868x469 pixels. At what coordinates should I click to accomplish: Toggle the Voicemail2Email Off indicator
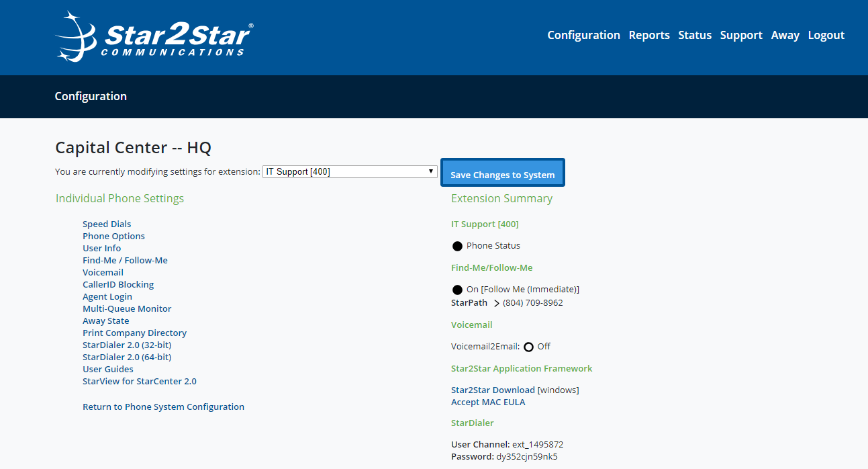(528, 347)
